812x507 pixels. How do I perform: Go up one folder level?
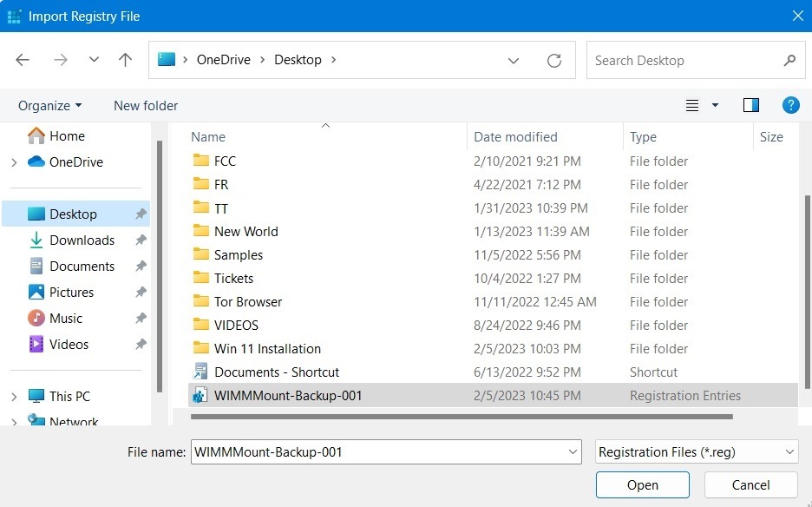pyautogui.click(x=125, y=59)
